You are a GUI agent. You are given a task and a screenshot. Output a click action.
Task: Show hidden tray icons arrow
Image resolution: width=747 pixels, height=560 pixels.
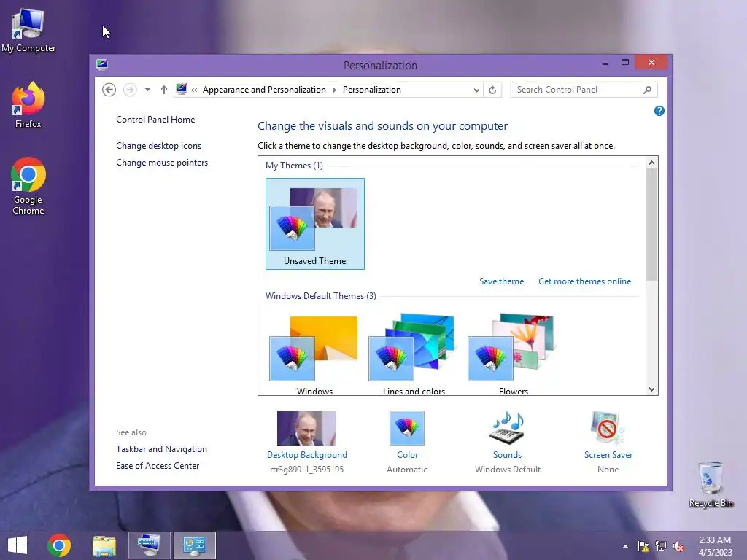(x=625, y=546)
